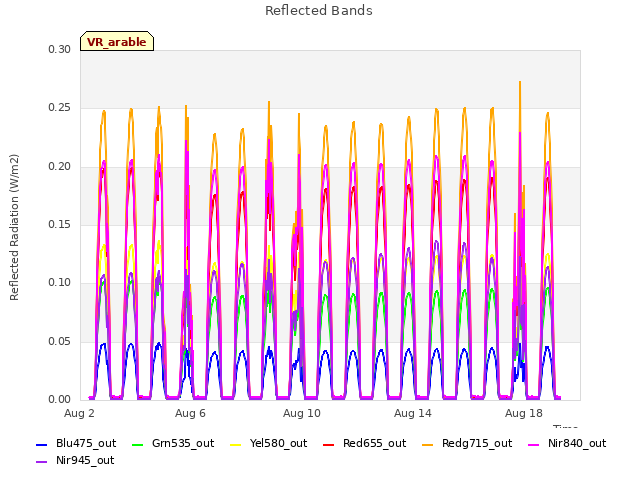The height and width of the screenshot is (480, 640).
Task: Click the blue color marker for Blu475_out
Action: point(42,444)
